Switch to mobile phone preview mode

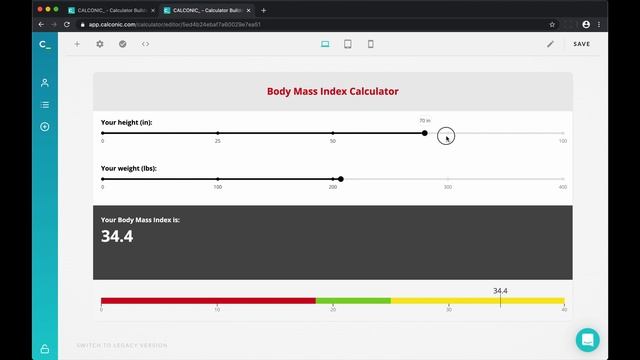pos(371,44)
